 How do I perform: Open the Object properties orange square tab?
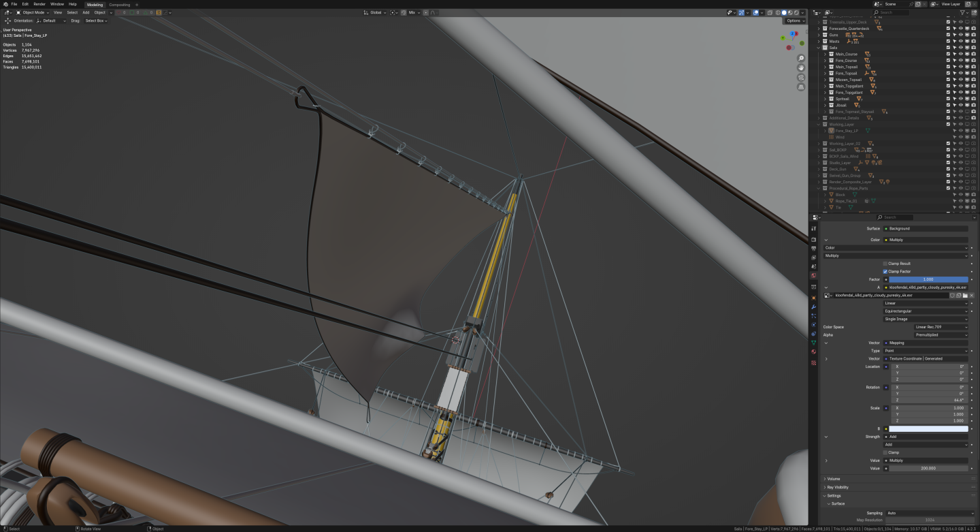click(x=813, y=298)
